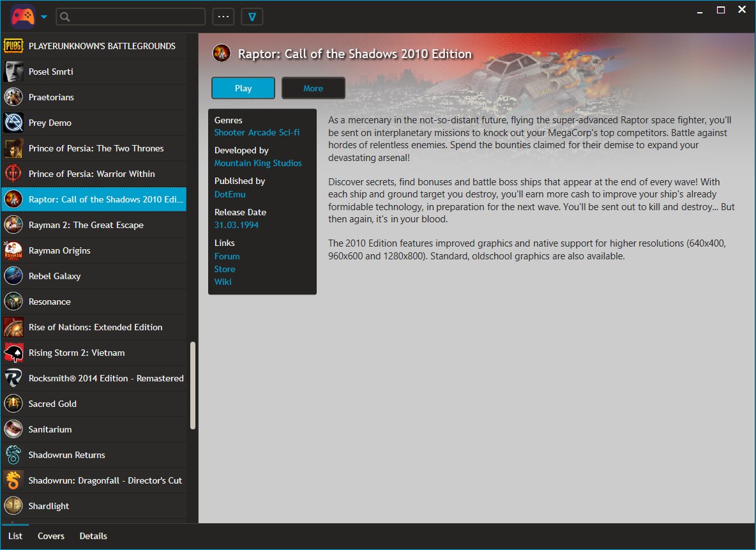Select Prince of Persia: Warrior Within

[94, 174]
